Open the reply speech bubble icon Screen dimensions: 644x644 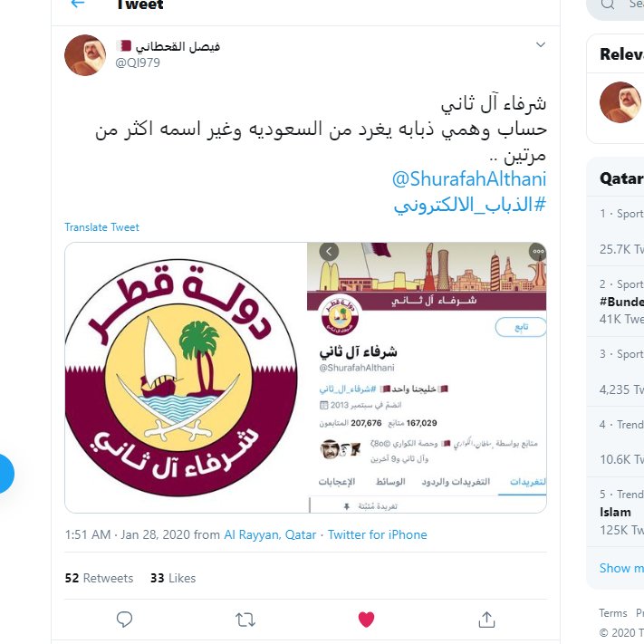click(124, 620)
